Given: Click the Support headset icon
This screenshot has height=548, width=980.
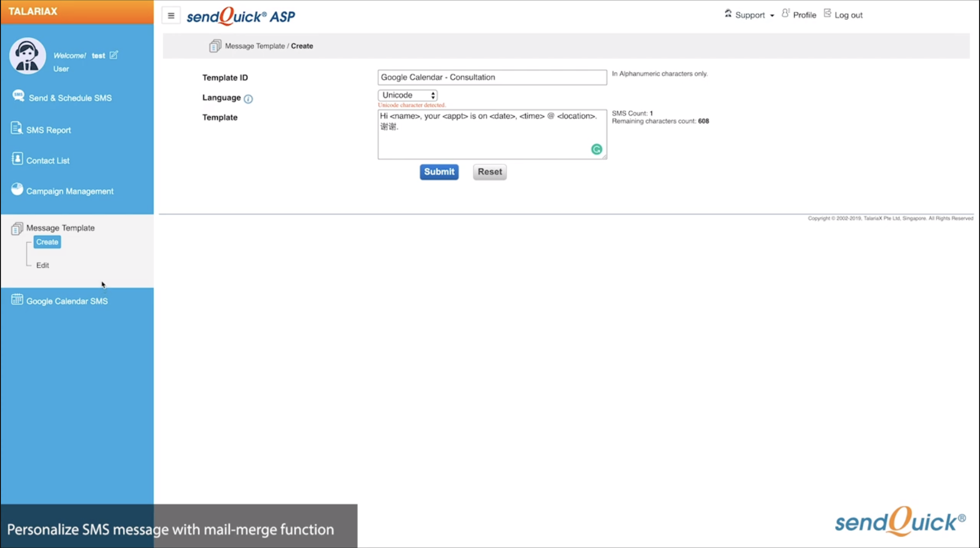Looking at the screenshot, I should click(728, 13).
